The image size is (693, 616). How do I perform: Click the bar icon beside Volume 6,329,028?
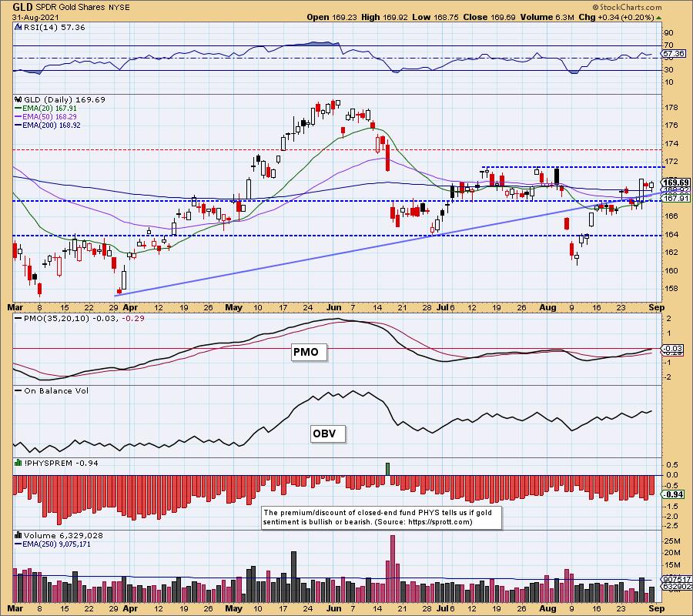point(18,536)
